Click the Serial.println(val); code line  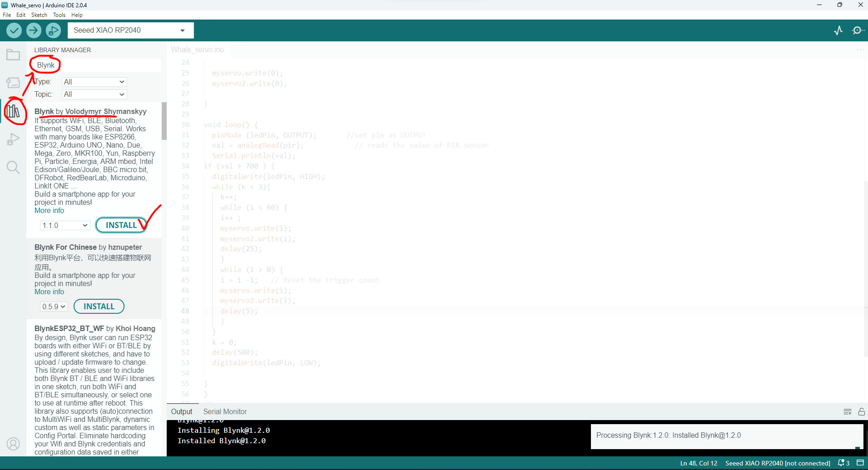(253, 156)
